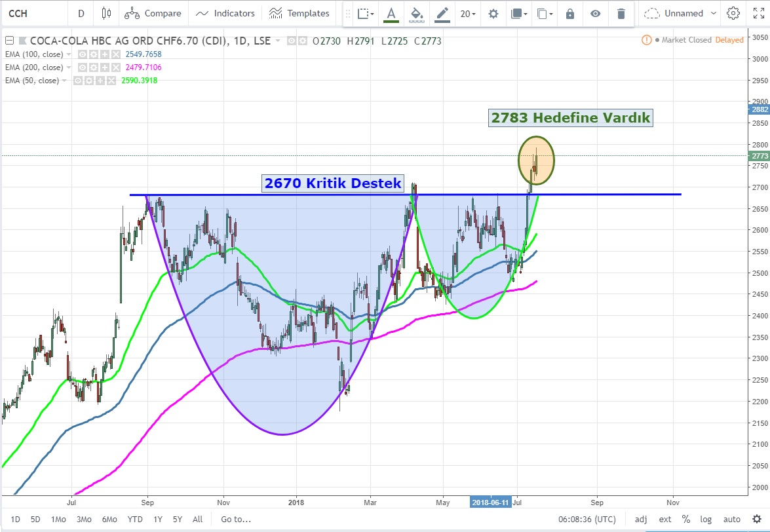Click the CCH symbol search field
Image resolution: width=770 pixels, height=532 pixels.
(x=34, y=13)
